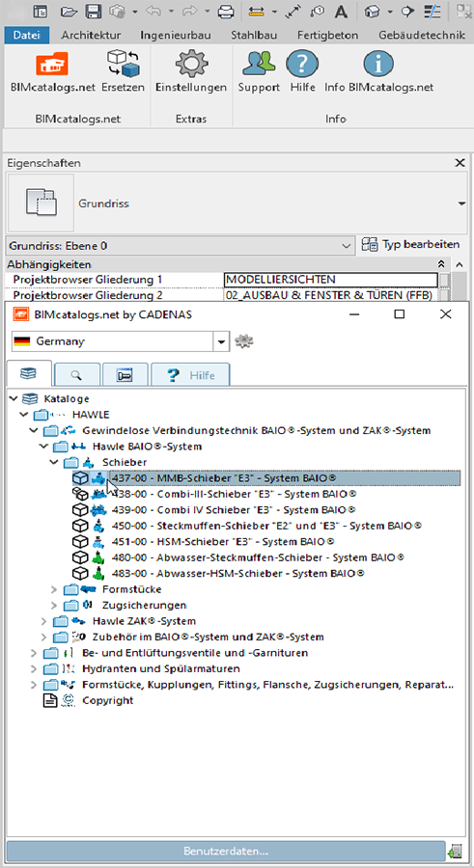Click the Hilfe question mark icon
This screenshot has height=868, width=474.
[302, 63]
